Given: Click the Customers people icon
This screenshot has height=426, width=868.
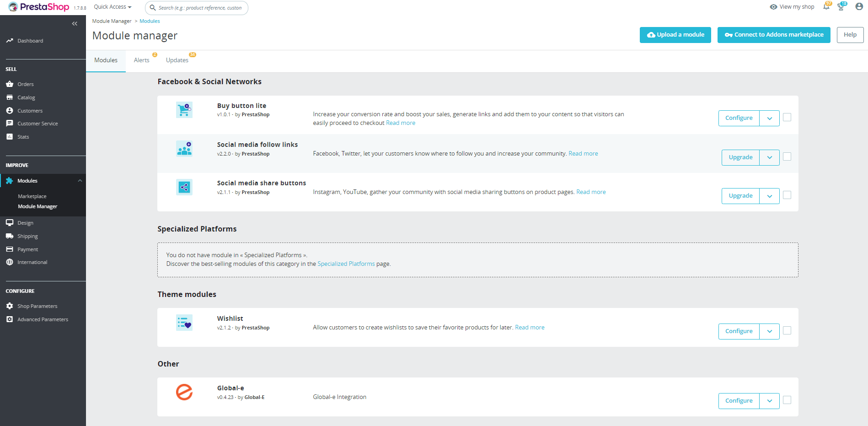Looking at the screenshot, I should [10, 110].
